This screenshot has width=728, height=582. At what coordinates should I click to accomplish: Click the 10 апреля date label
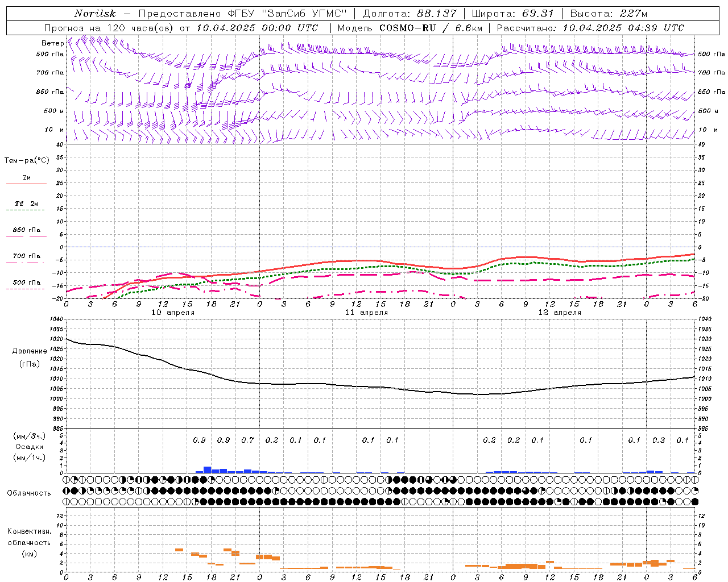pyautogui.click(x=173, y=313)
